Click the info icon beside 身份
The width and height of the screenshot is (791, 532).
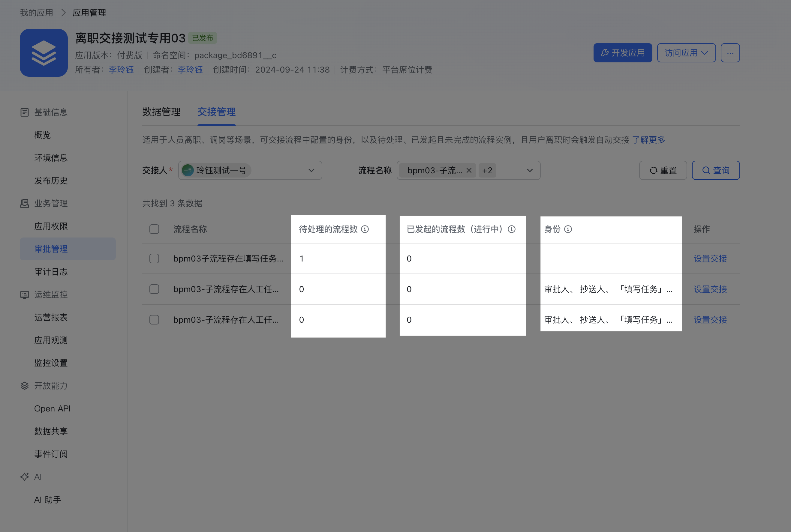[568, 229]
